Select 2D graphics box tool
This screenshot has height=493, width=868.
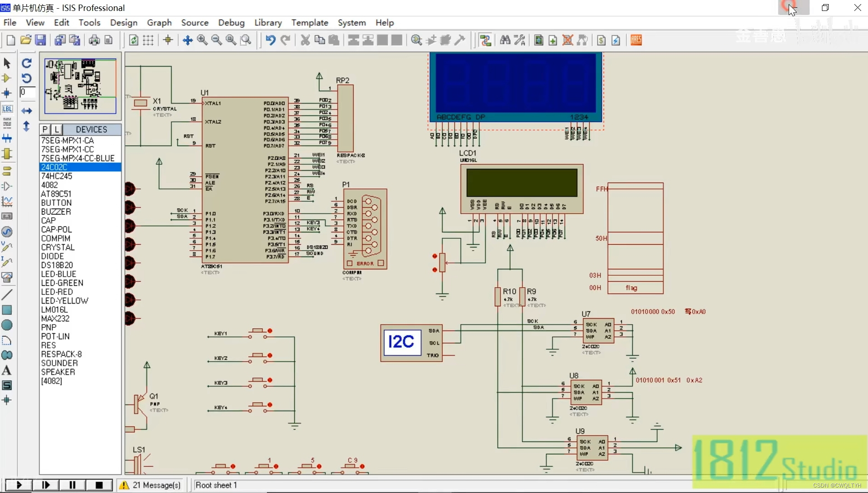(x=7, y=310)
